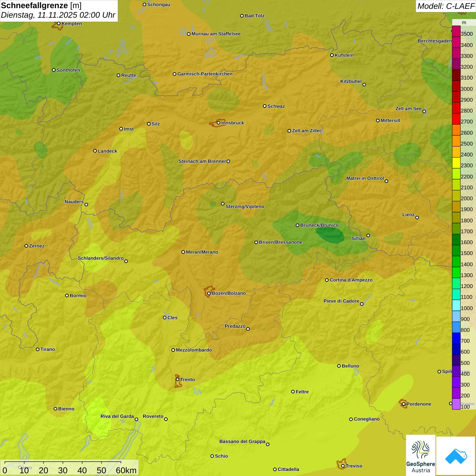Viewport: 476px width, 476px height.
Task: Select the Treviso city marker dot
Action: click(x=343, y=466)
